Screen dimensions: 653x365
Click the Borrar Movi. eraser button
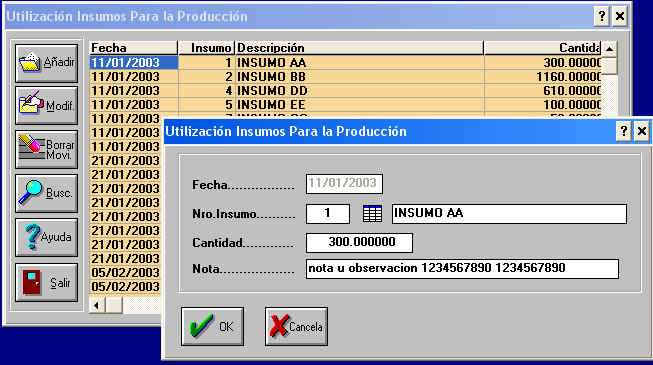(47, 150)
